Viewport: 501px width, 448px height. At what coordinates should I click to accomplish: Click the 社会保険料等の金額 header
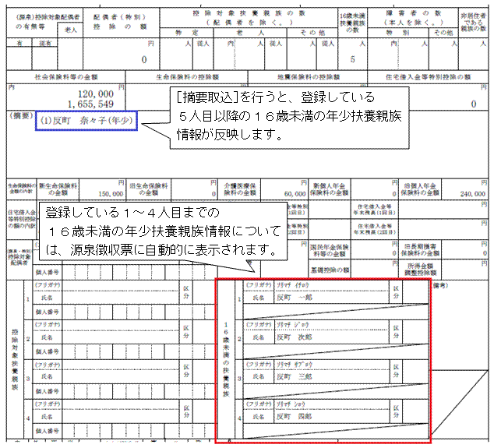pyautogui.click(x=66, y=77)
